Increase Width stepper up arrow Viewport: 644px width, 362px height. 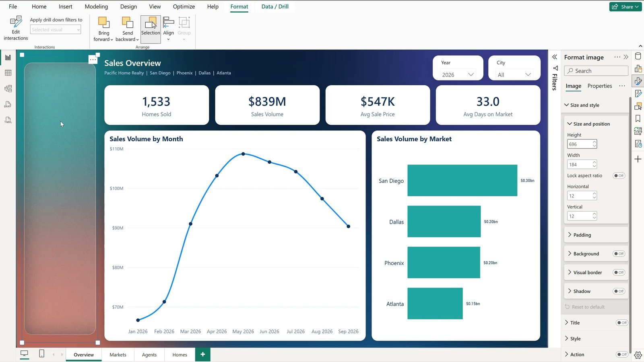[594, 162]
